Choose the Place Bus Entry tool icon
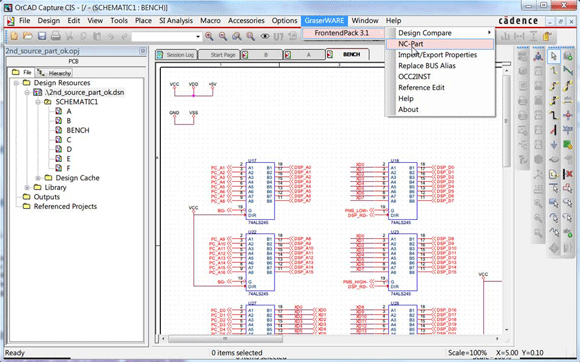 (x=554, y=130)
